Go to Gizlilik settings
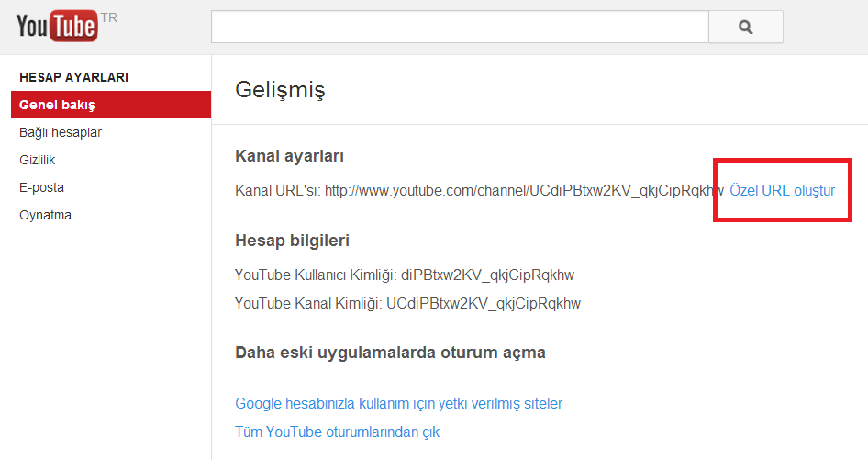 (38, 160)
